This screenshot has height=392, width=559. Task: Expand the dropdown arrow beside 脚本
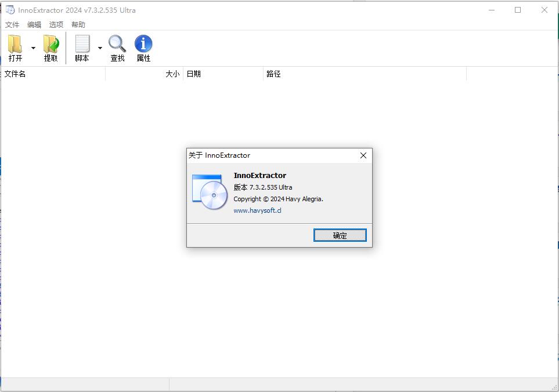tap(100, 48)
